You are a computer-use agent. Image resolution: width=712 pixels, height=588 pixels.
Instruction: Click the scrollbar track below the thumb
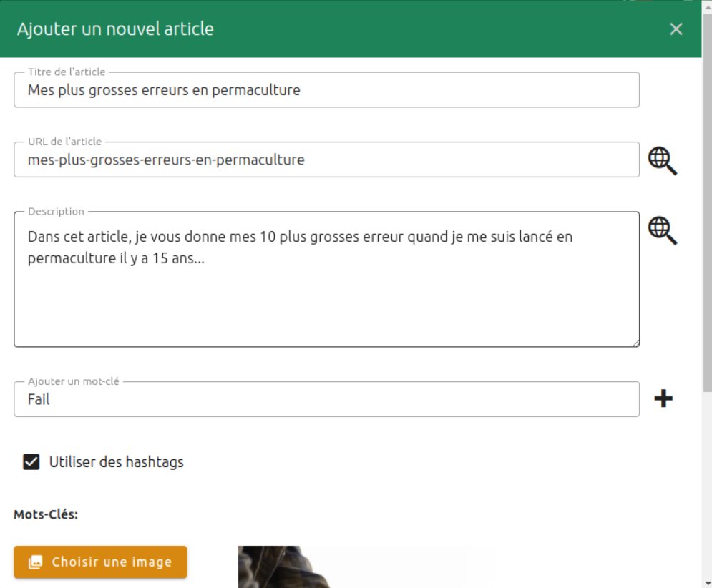point(707,486)
